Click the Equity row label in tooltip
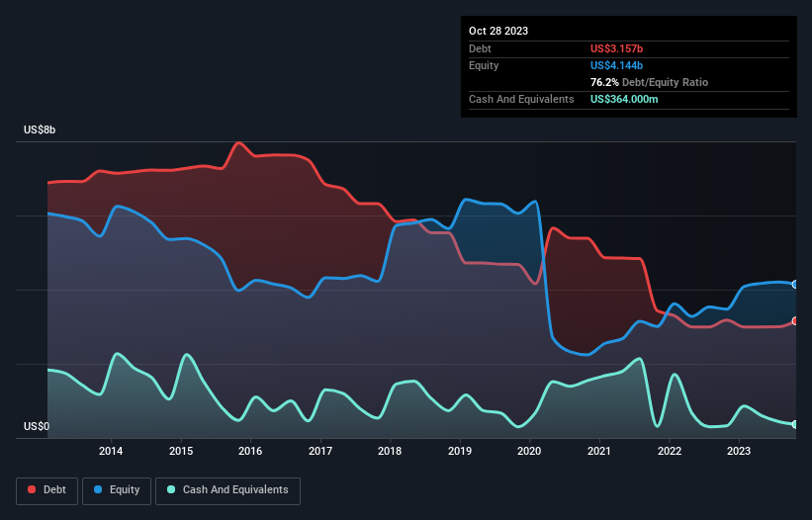Screen dimensions: 812x520 (484, 65)
